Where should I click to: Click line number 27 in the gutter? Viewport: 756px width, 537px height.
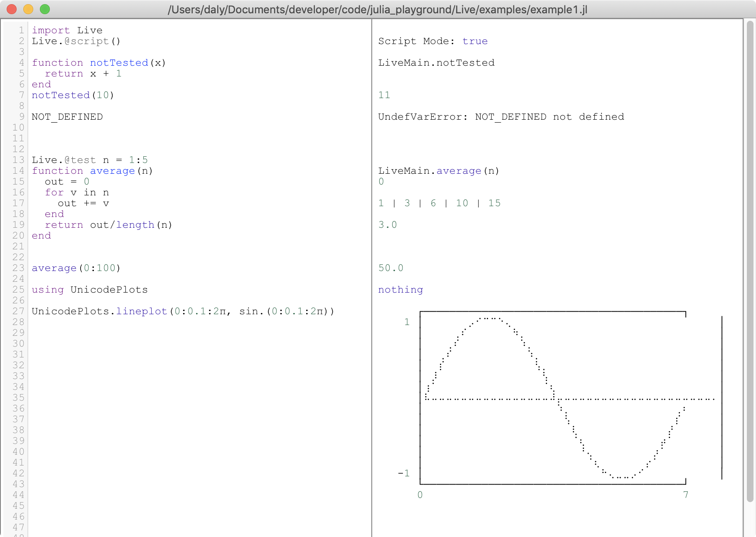(18, 311)
